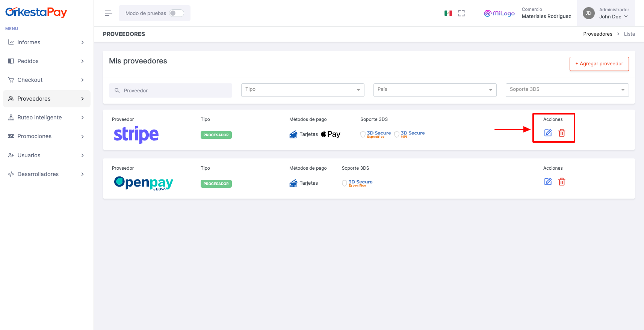Click the Materiales Rodriguez merchant name
This screenshot has height=330, width=644.
pyautogui.click(x=546, y=17)
